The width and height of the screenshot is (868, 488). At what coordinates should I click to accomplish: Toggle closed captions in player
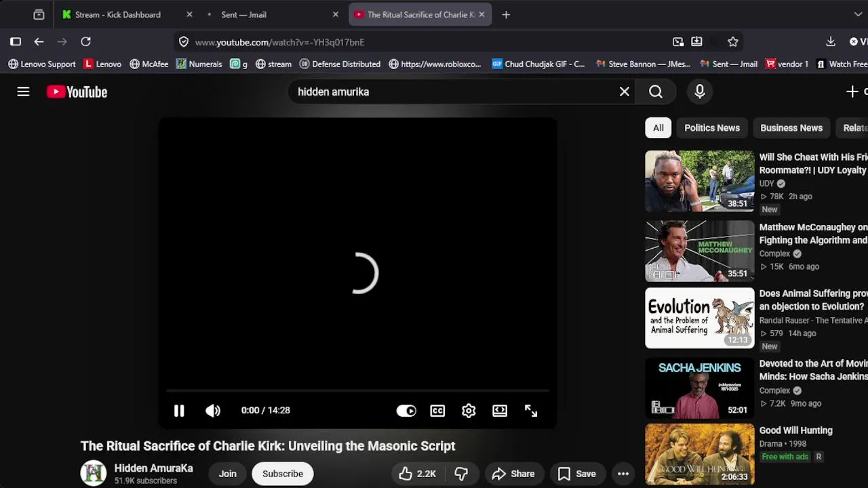(437, 410)
